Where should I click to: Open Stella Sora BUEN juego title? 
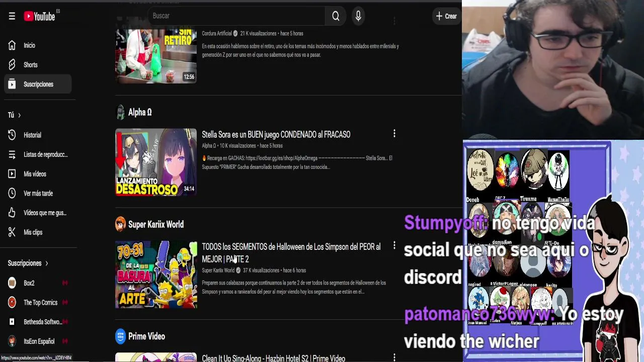point(276,135)
